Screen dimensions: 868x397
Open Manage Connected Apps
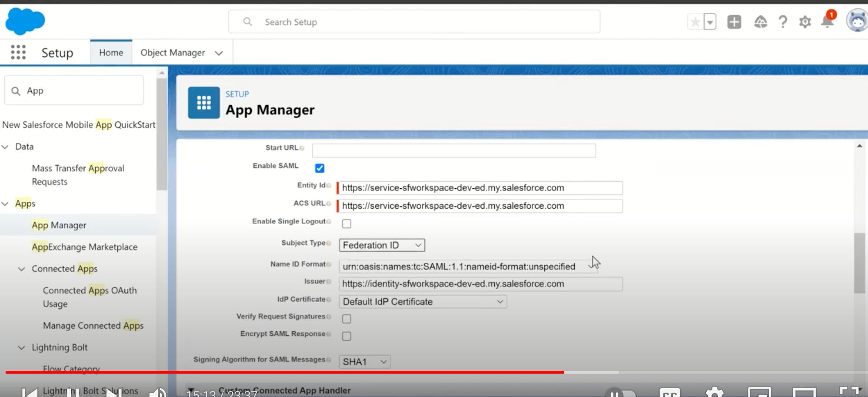coord(93,326)
